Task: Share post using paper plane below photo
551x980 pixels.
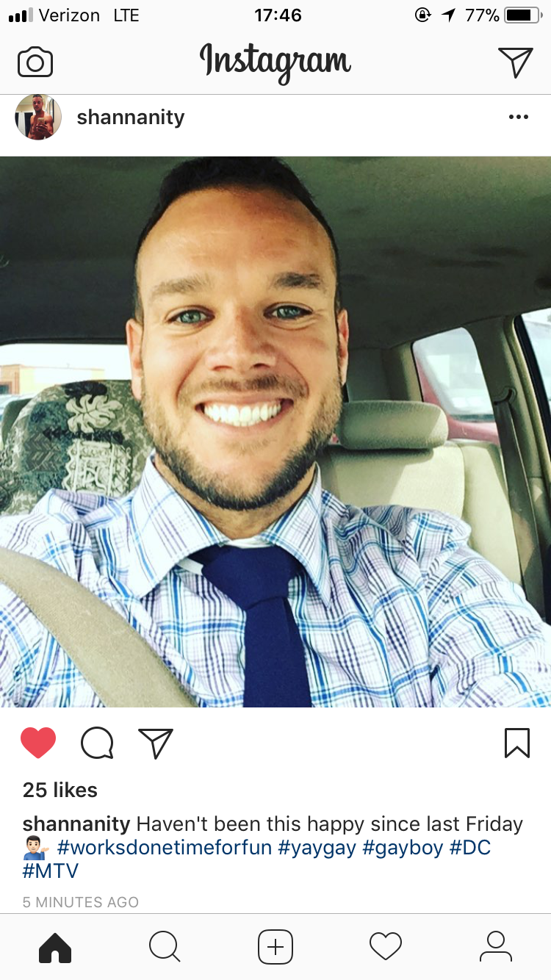Action: 156,743
